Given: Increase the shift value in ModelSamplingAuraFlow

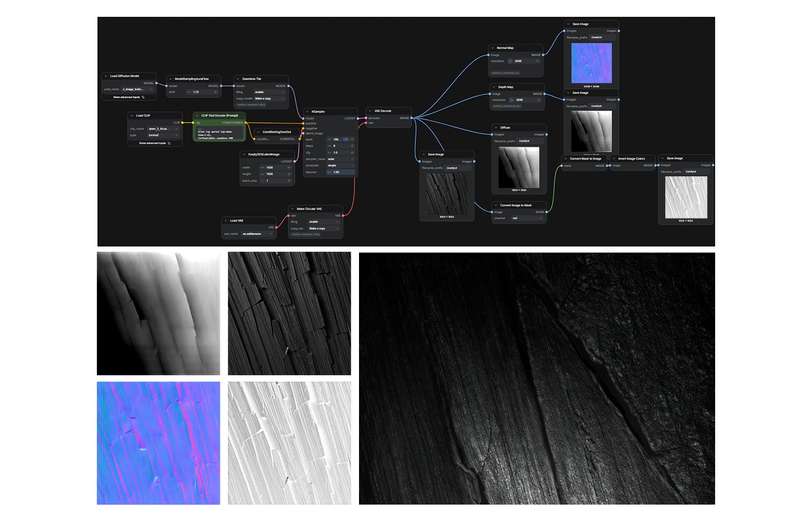Looking at the screenshot, I should point(216,92).
